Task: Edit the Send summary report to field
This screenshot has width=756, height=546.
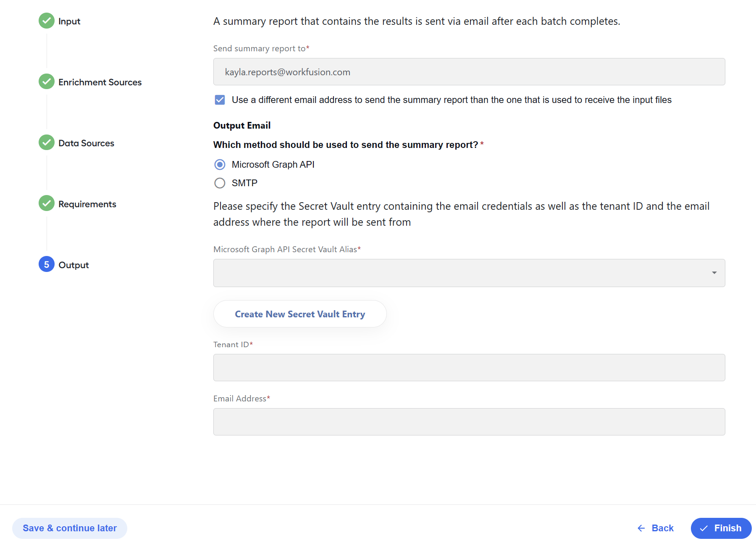Action: pyautogui.click(x=469, y=72)
